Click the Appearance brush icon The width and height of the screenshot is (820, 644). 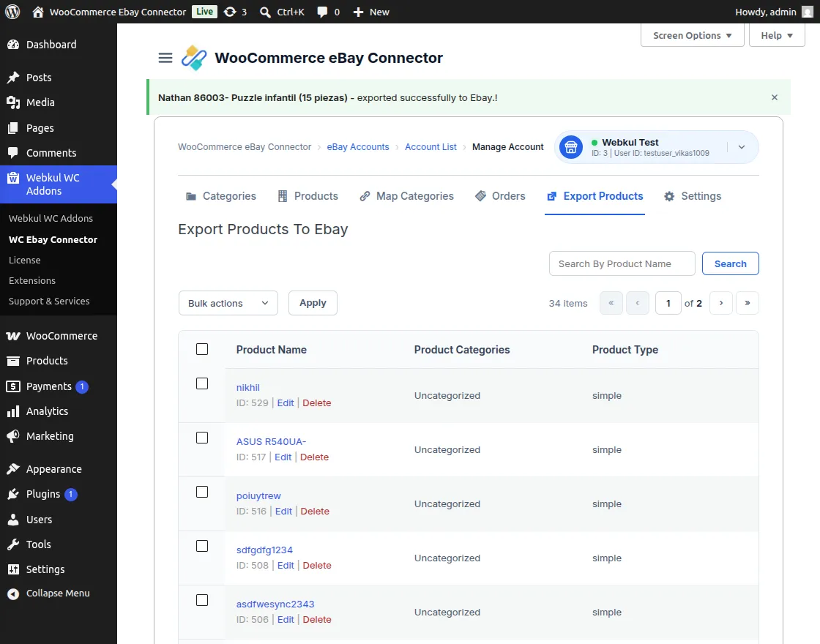pos(13,469)
